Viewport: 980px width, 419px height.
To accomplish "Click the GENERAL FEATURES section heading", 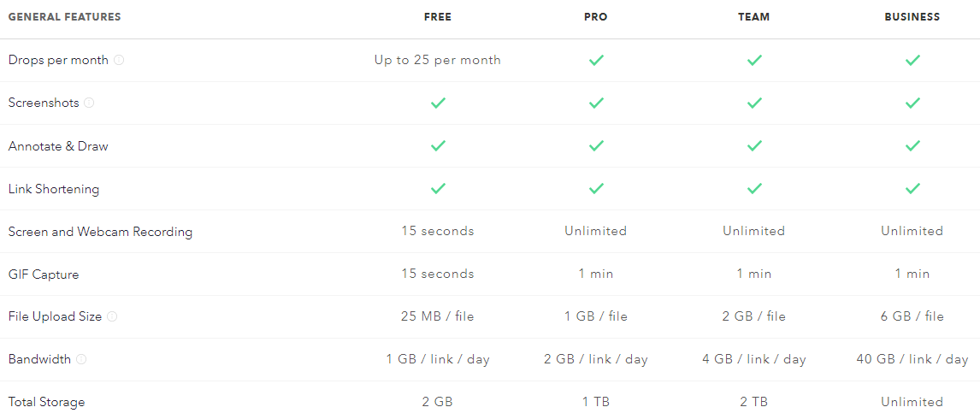I will pos(64,17).
